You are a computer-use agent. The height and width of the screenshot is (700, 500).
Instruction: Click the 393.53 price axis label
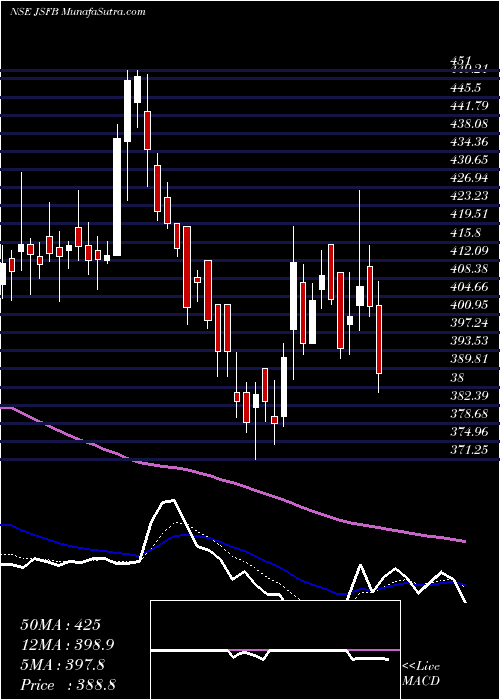click(x=468, y=341)
